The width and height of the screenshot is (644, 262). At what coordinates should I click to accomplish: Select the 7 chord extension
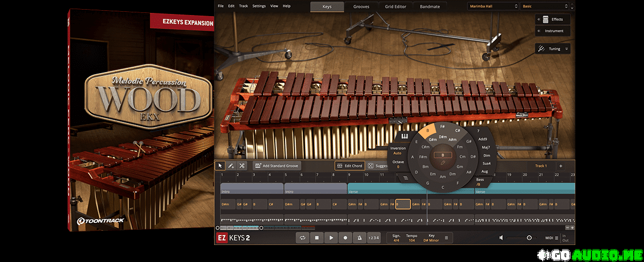478,132
